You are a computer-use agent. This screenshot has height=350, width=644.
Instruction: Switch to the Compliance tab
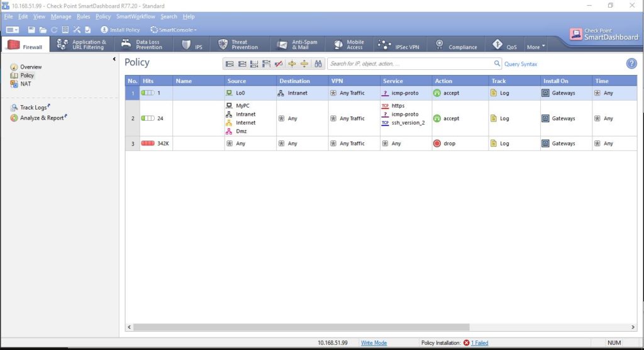click(x=457, y=45)
